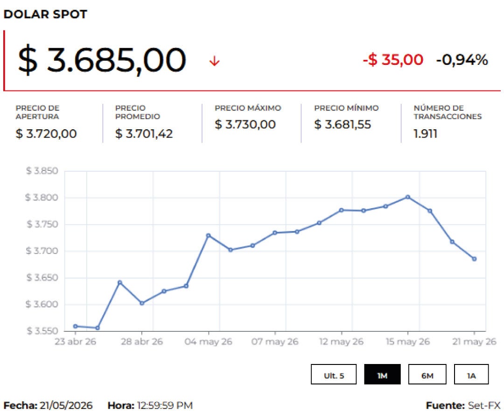Click the 28 abr 26 data point
The image size is (504, 420).
point(142,303)
